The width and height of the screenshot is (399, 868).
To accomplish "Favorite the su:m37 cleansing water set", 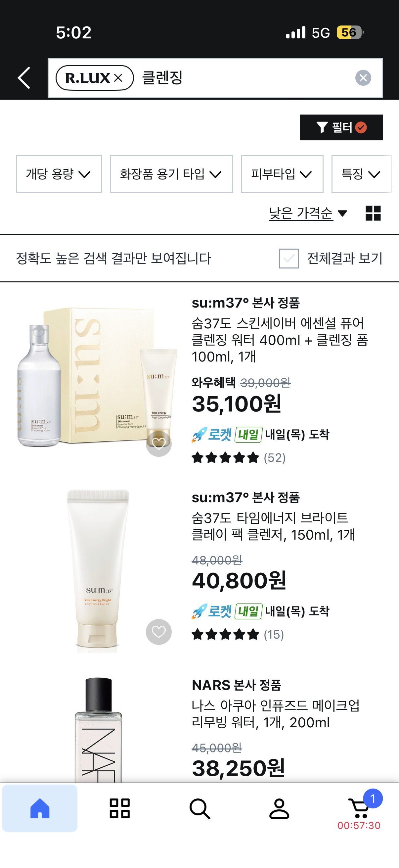I will coord(158,444).
